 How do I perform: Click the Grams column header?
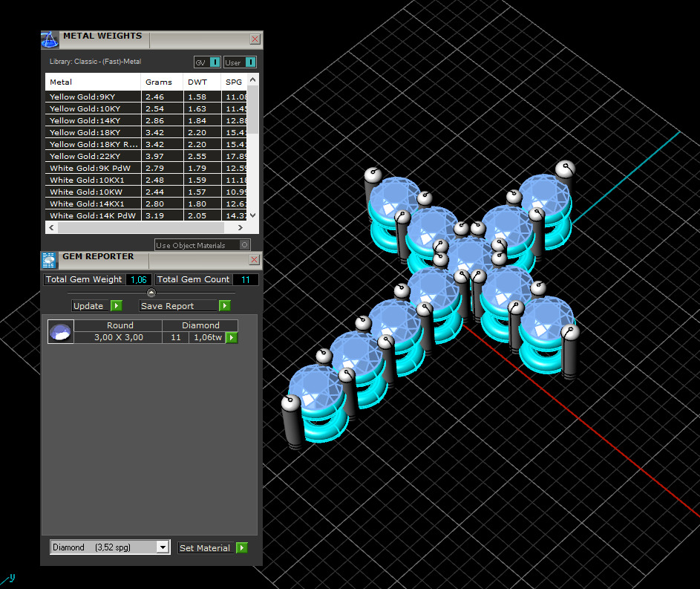pyautogui.click(x=162, y=82)
